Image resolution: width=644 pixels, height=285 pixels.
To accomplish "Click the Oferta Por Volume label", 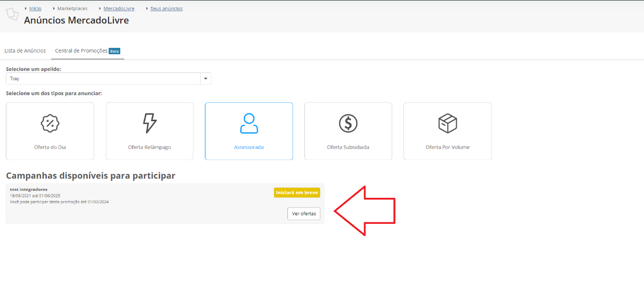I will [x=448, y=147].
